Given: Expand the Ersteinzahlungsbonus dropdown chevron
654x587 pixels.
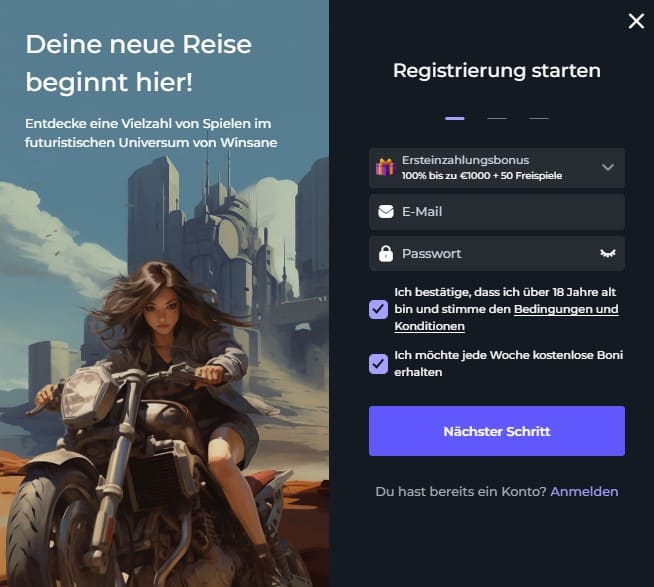Looking at the screenshot, I should 608,167.
